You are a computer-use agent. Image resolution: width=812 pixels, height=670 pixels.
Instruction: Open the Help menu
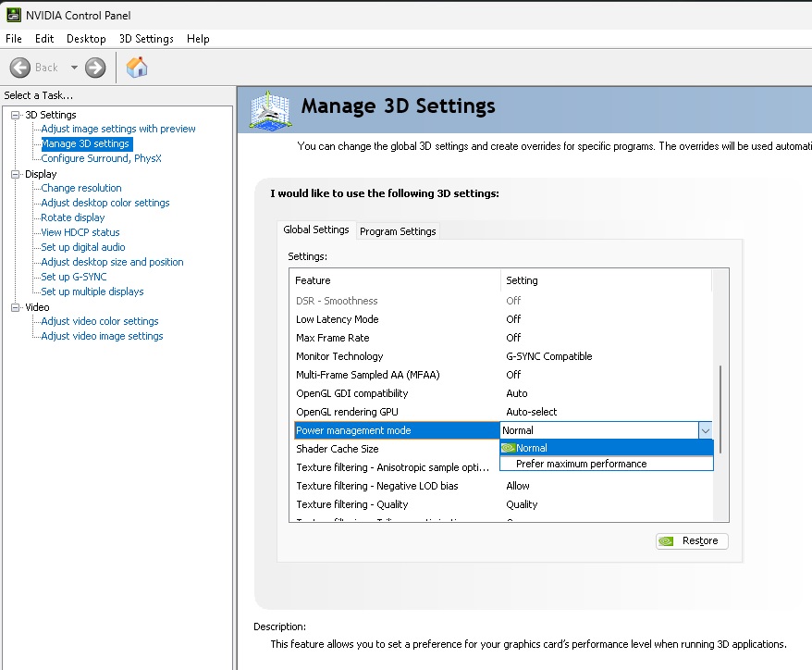(x=198, y=39)
